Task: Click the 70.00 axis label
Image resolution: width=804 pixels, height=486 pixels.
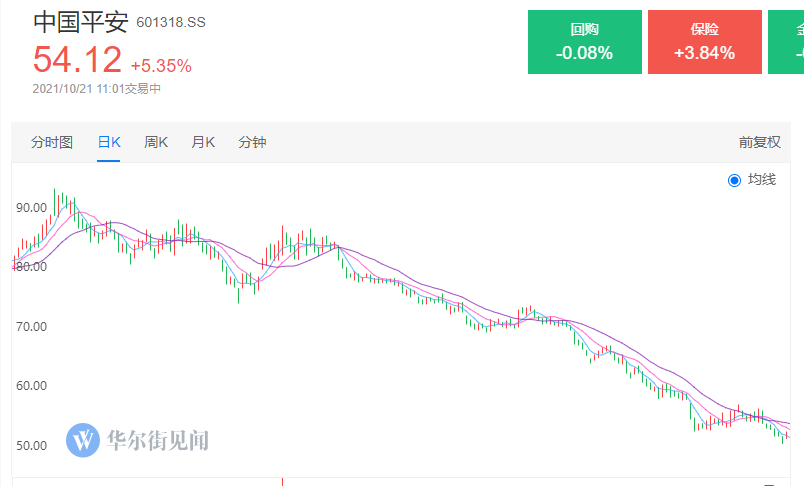Action: point(31,327)
